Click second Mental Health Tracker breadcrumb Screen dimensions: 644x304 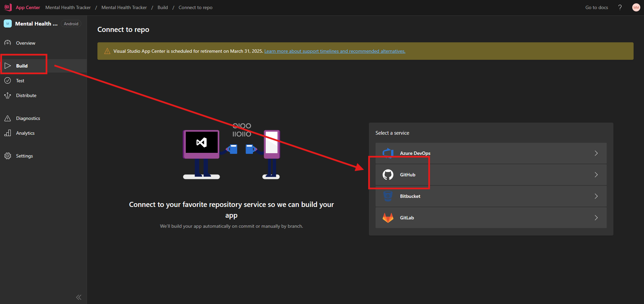[x=124, y=7]
